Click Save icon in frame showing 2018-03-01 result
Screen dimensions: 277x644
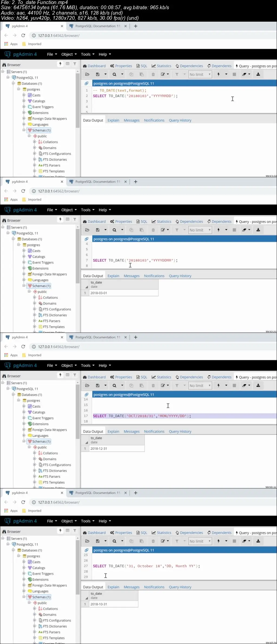(98, 230)
